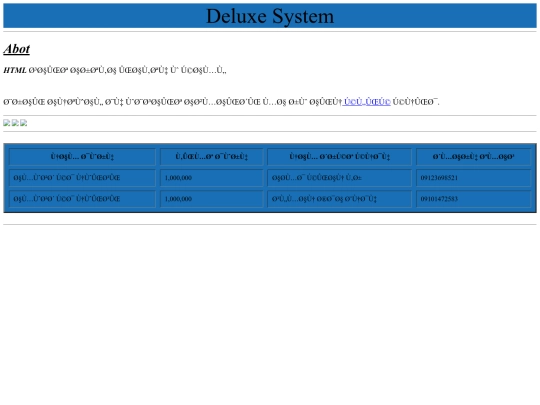Click the header cell above the phone numbers
Image resolution: width=540 pixels, height=405 pixels.
click(x=473, y=157)
